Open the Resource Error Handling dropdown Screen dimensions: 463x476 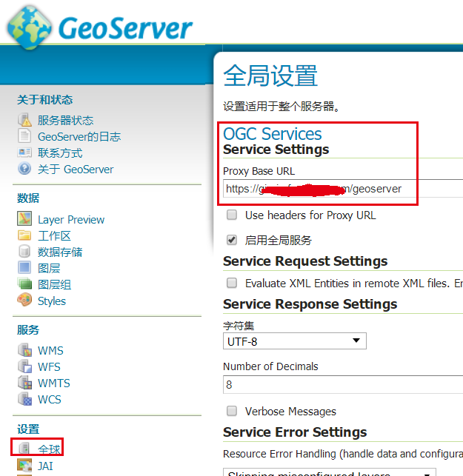tap(330, 472)
